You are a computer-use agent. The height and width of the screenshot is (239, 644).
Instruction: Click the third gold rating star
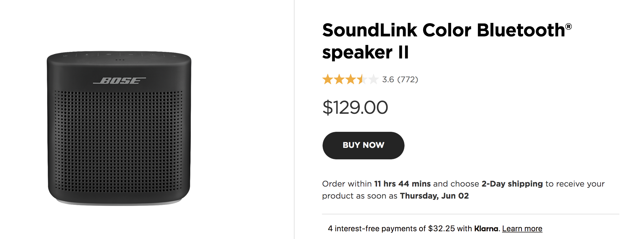tap(351, 79)
